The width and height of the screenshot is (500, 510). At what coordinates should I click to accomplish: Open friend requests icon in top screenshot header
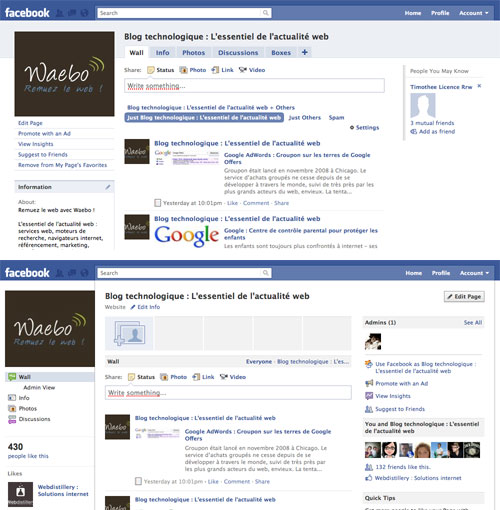click(x=60, y=13)
